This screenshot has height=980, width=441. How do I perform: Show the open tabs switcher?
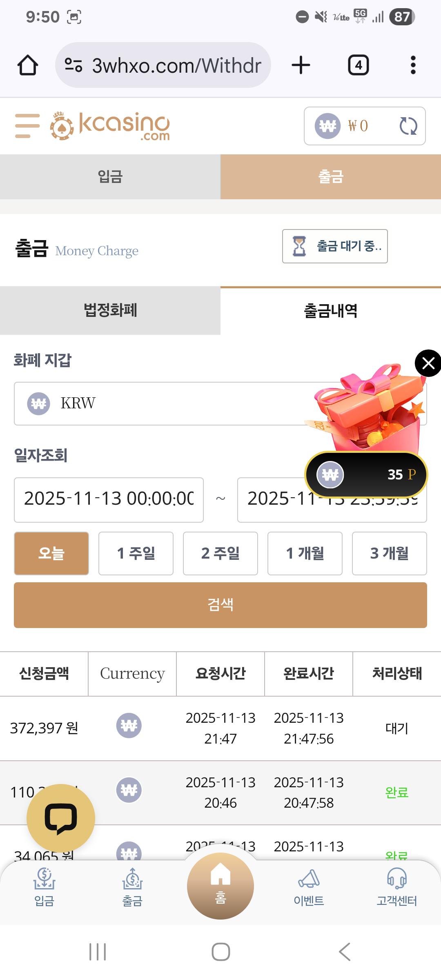358,65
